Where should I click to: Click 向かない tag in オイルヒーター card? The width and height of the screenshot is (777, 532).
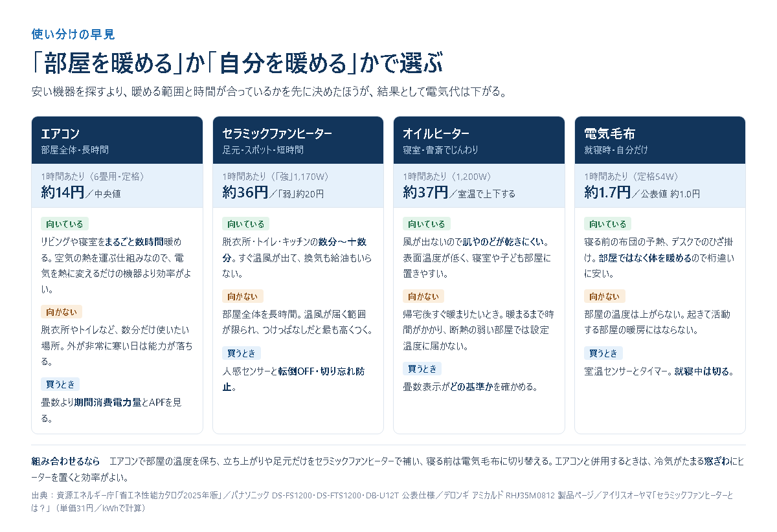423,296
